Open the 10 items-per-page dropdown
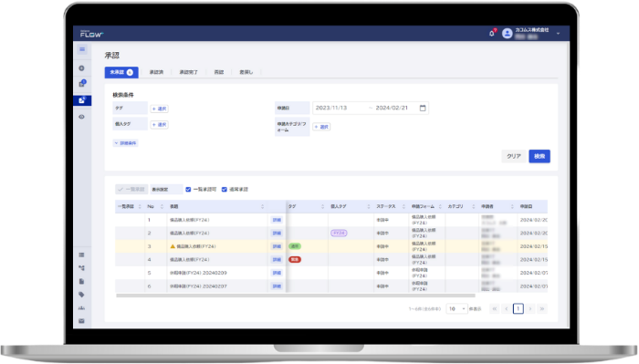The width and height of the screenshot is (639, 364). point(456,309)
